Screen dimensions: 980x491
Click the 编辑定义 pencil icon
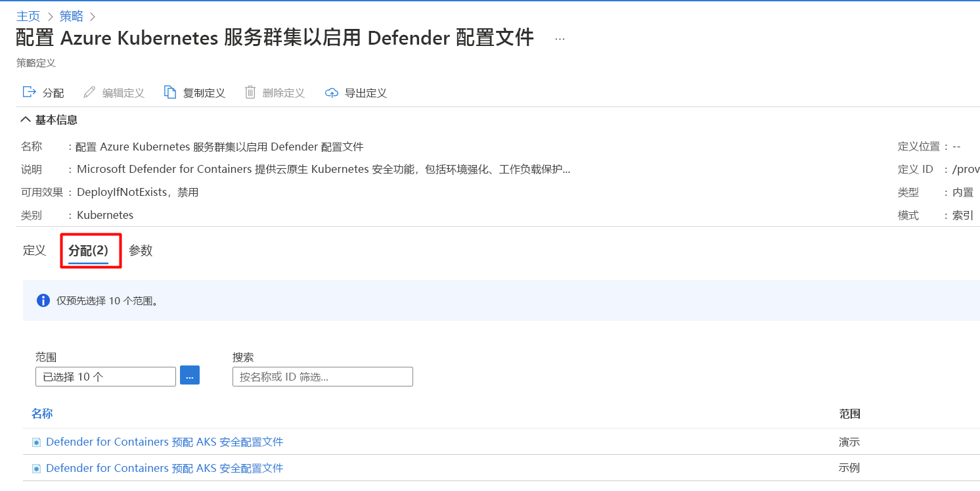pyautogui.click(x=89, y=92)
